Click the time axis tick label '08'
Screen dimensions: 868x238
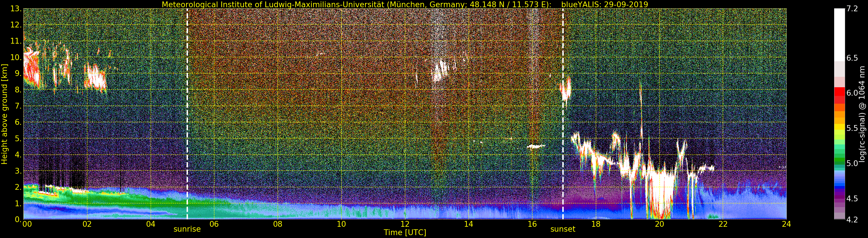pos(278,224)
